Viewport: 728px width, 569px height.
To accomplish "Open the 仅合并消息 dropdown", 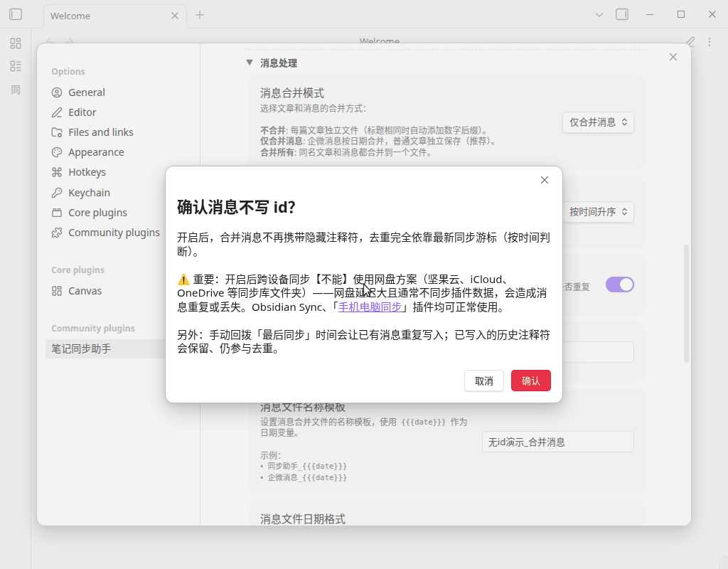I will pos(598,122).
